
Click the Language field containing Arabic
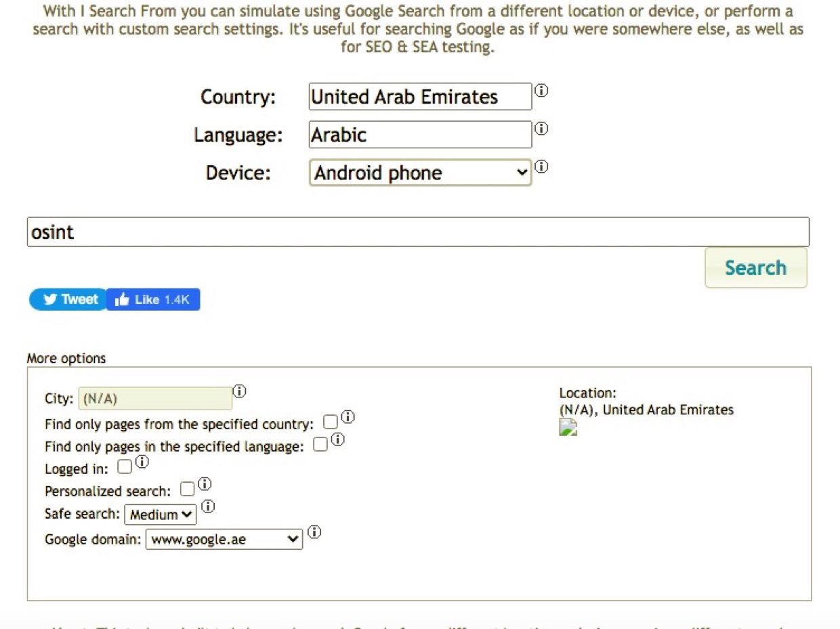tap(420, 135)
